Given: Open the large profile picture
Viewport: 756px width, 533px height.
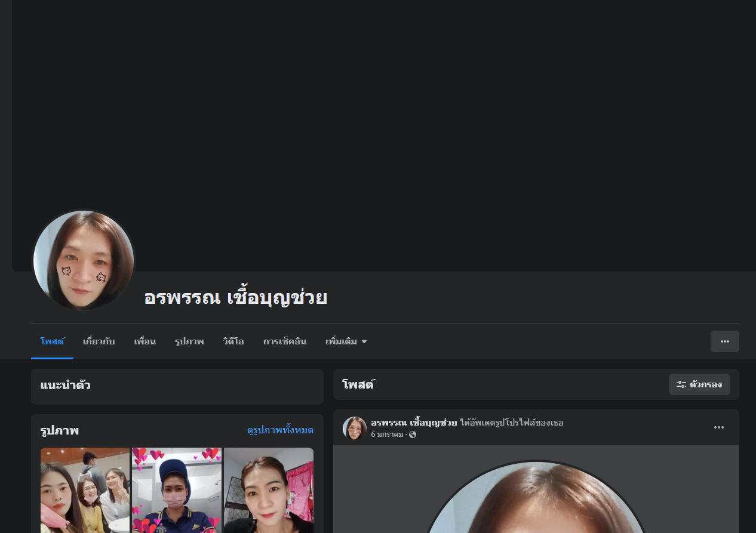Looking at the screenshot, I should point(84,261).
